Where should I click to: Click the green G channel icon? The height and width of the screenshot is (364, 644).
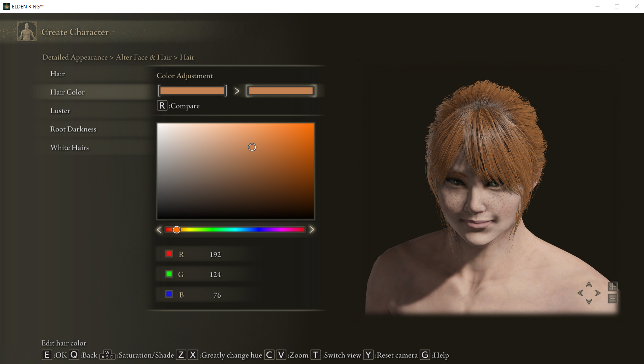point(169,274)
